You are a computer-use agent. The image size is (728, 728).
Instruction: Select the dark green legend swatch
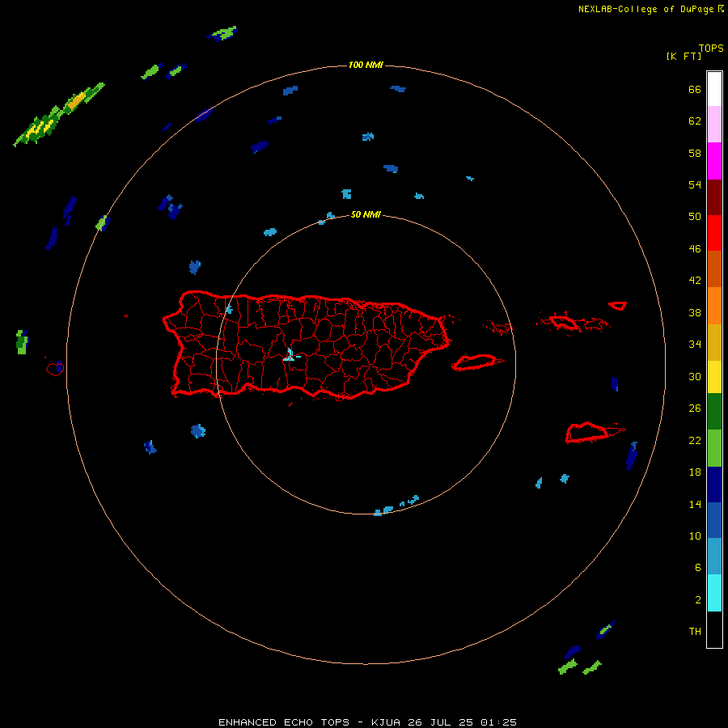pos(714,412)
